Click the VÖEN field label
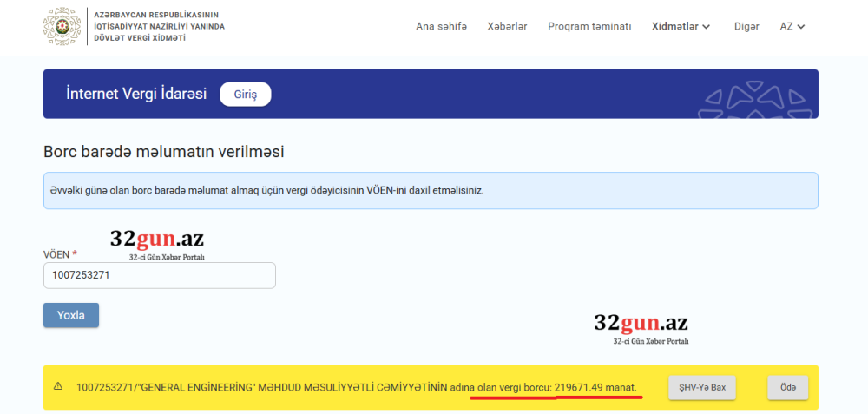The image size is (868, 414). pyautogui.click(x=60, y=254)
